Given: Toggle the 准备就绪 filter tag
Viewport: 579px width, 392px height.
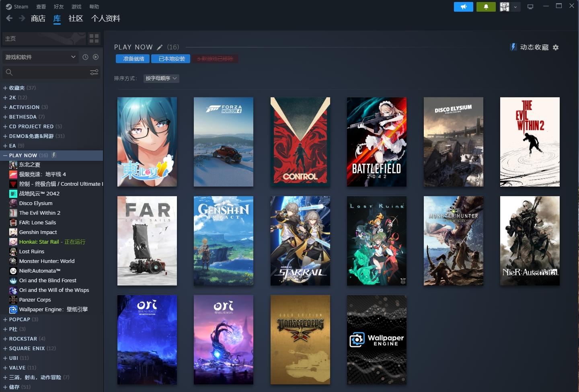Looking at the screenshot, I should 133,59.
